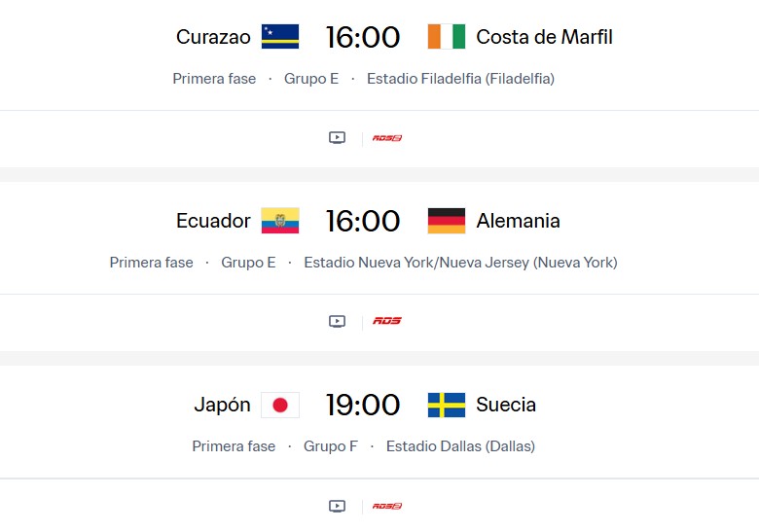
Task: Click the TV icon under Curazao match
Action: point(337,138)
